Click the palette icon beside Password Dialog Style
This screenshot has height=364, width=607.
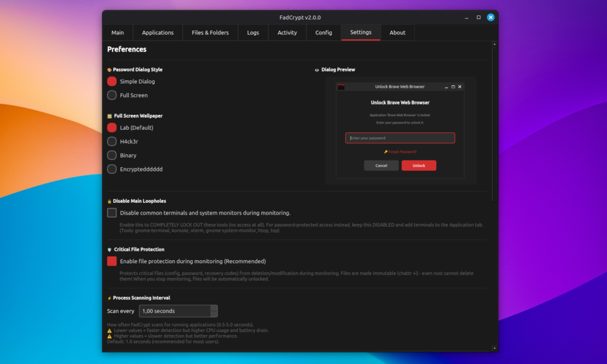point(110,70)
